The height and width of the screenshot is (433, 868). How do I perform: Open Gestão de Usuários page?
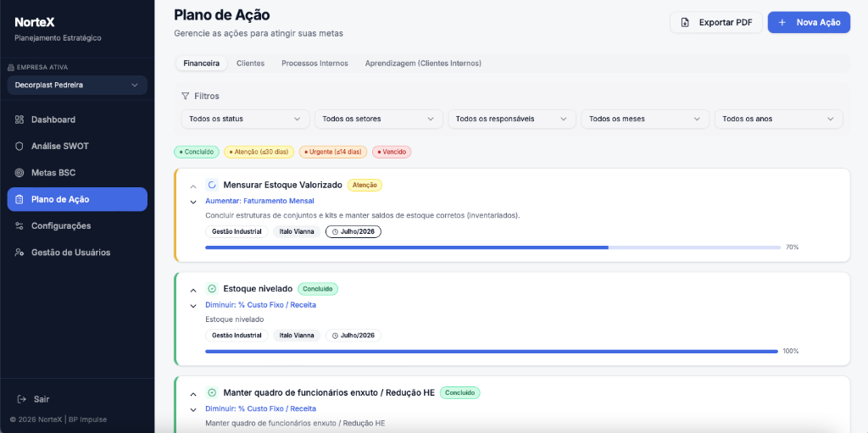click(77, 253)
